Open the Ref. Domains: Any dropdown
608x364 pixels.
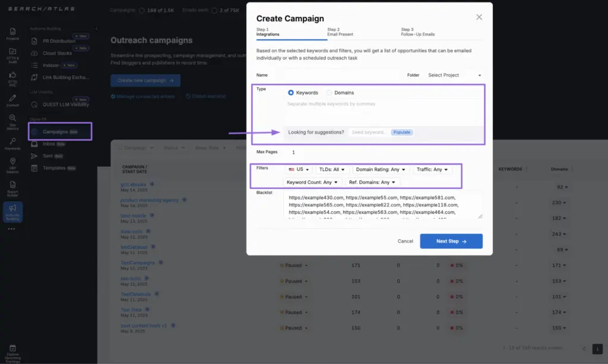[x=372, y=182]
